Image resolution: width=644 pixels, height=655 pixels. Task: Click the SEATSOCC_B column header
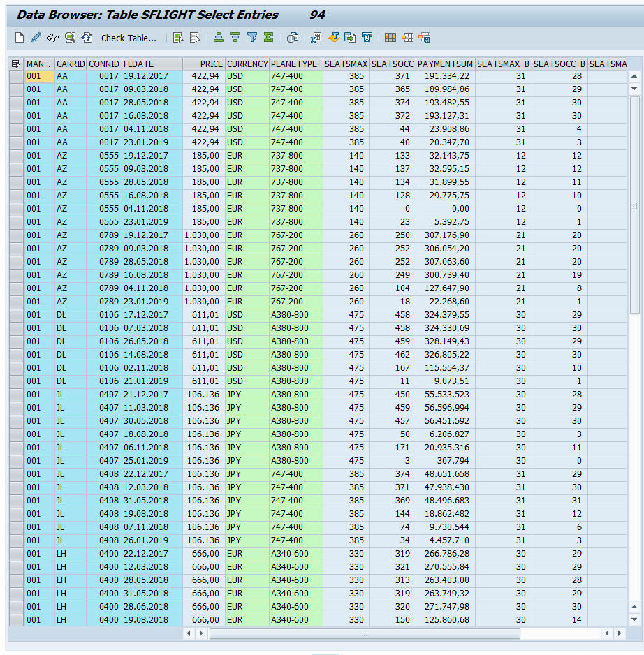559,64
